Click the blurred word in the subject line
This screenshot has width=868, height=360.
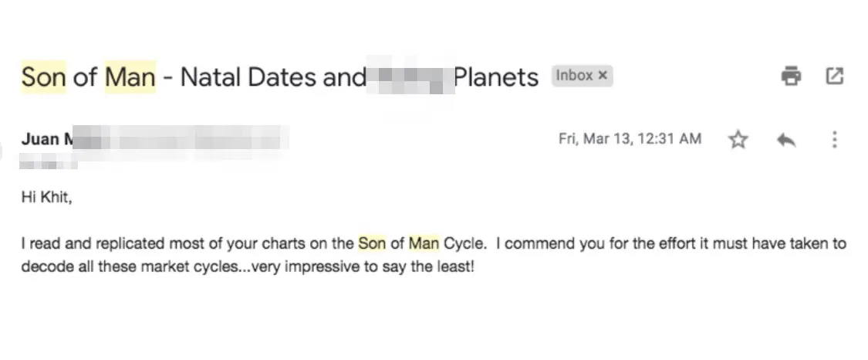[410, 77]
